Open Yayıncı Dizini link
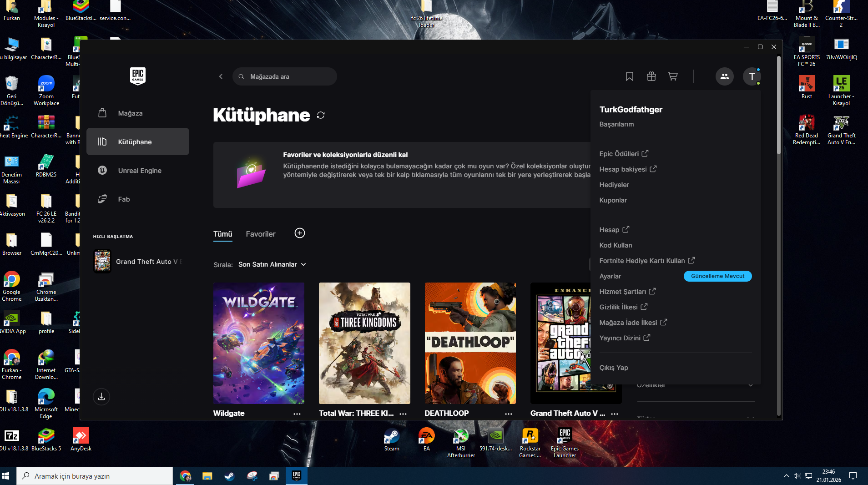This screenshot has width=868, height=485. point(625,338)
